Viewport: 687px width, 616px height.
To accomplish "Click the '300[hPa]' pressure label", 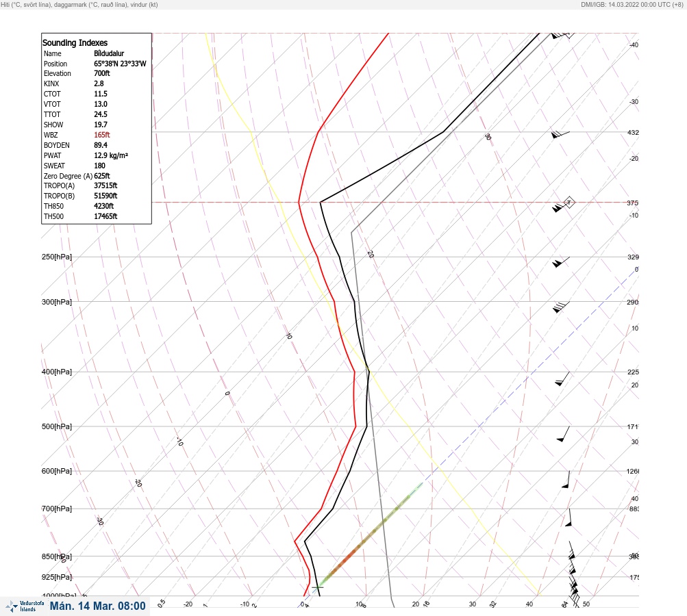I will click(57, 302).
